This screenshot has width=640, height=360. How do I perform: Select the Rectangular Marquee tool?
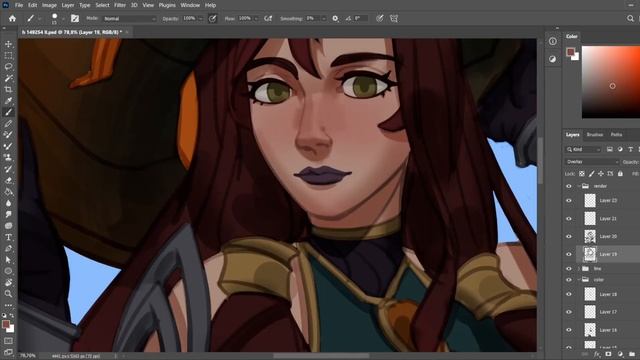click(x=8, y=55)
